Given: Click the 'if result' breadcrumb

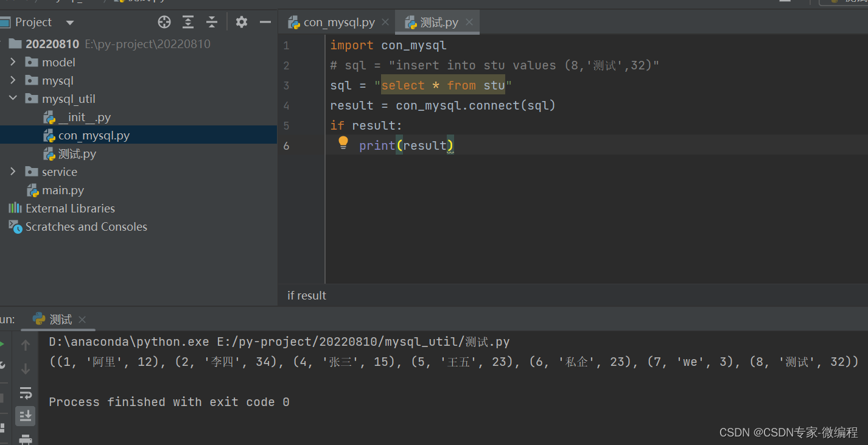Looking at the screenshot, I should [x=307, y=295].
